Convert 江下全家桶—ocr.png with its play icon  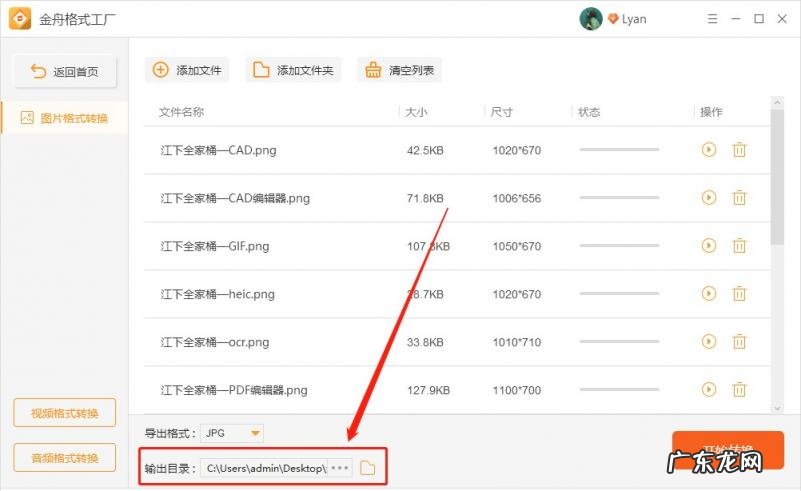(709, 341)
